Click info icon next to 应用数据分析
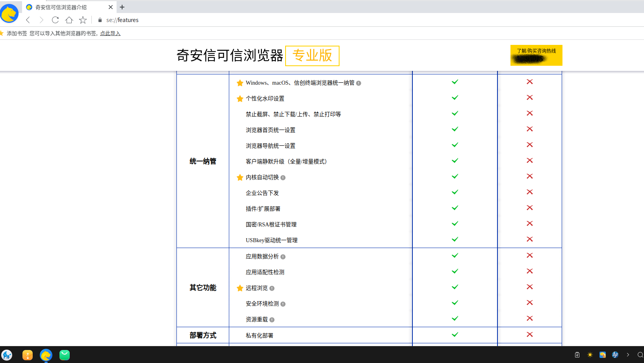644x363 pixels. [x=283, y=257]
